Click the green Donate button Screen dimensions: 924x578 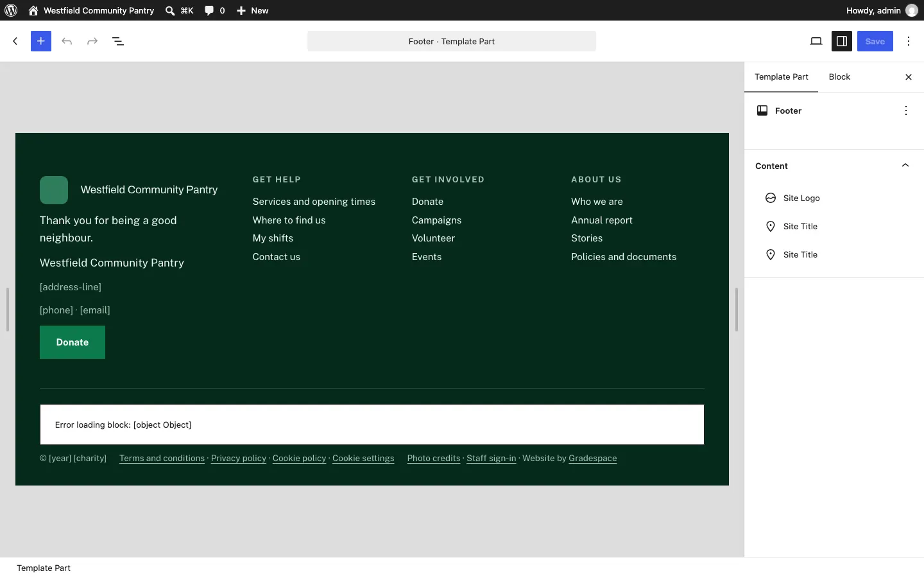coord(73,342)
